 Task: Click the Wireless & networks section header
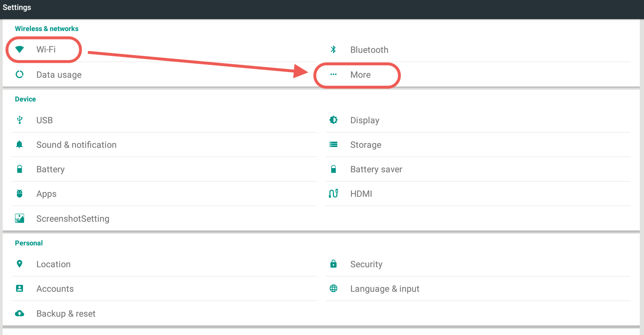tap(47, 29)
